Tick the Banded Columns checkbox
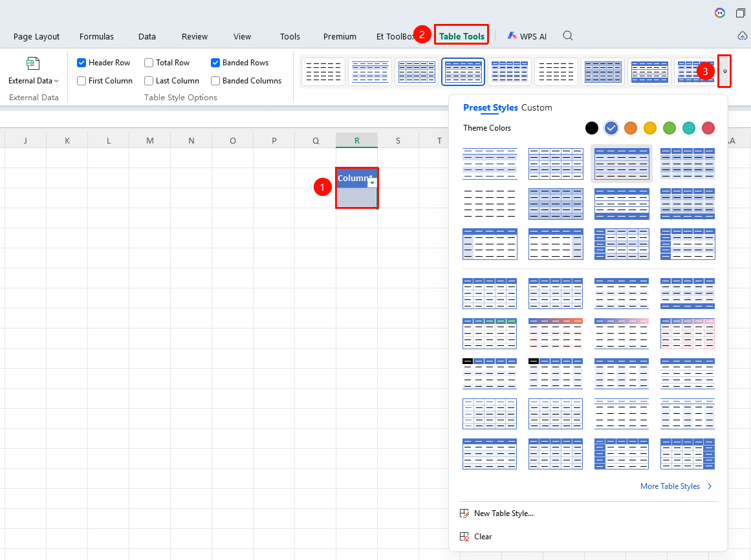Image resolution: width=751 pixels, height=560 pixels. click(215, 81)
